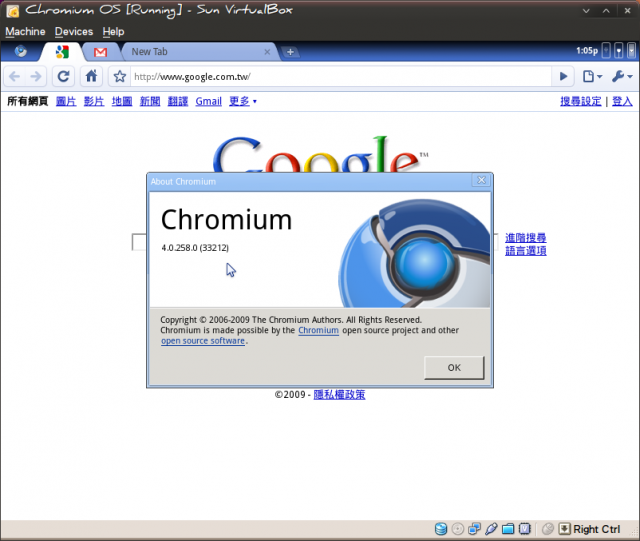This screenshot has height=541, width=640.
Task: Open the Chromium OS options menu at tab strip end
Action: click(632, 51)
